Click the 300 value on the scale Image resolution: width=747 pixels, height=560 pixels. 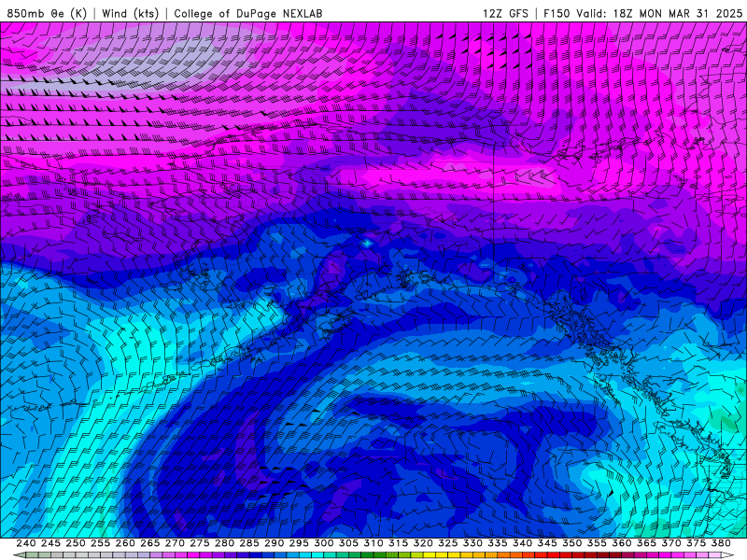point(324,543)
